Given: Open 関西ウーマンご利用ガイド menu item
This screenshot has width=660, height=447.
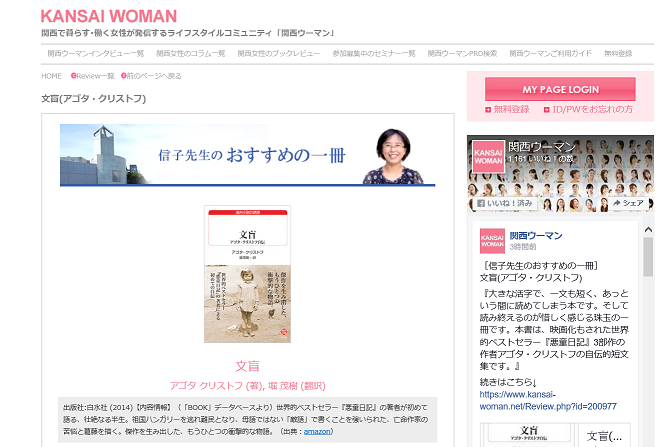Looking at the screenshot, I should point(551,53).
